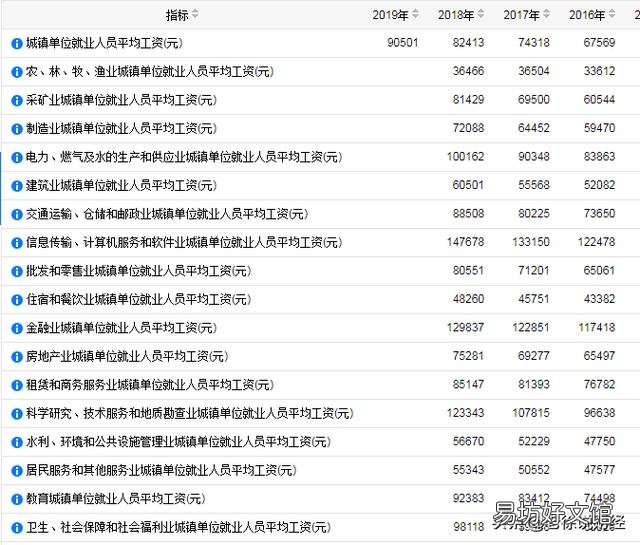Click value 147678 in IT row
Image resolution: width=640 pixels, height=545 pixels.
pyautogui.click(x=465, y=242)
